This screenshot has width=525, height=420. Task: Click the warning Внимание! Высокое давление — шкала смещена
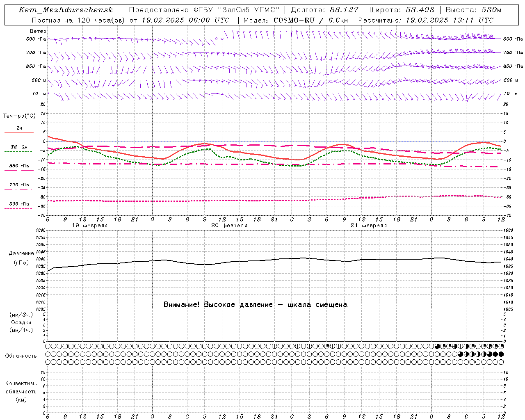click(256, 304)
